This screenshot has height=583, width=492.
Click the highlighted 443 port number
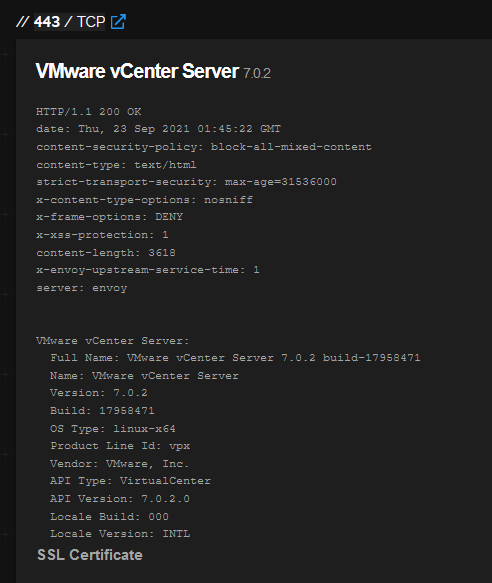tap(47, 22)
